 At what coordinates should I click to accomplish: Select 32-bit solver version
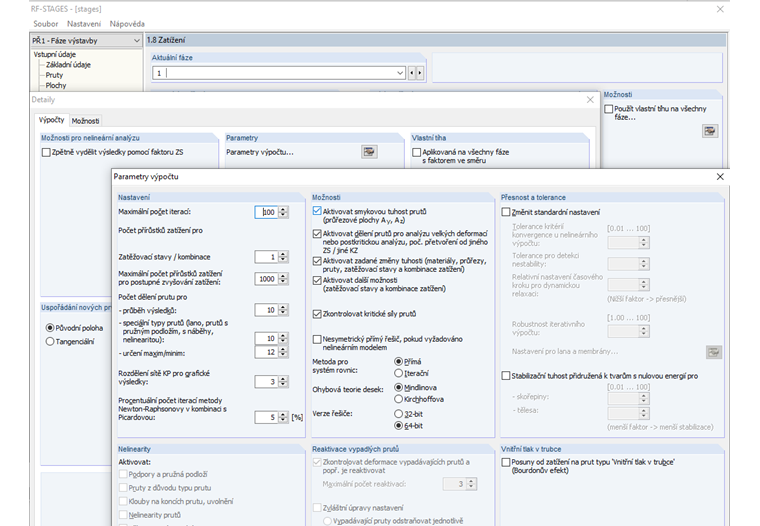398,414
